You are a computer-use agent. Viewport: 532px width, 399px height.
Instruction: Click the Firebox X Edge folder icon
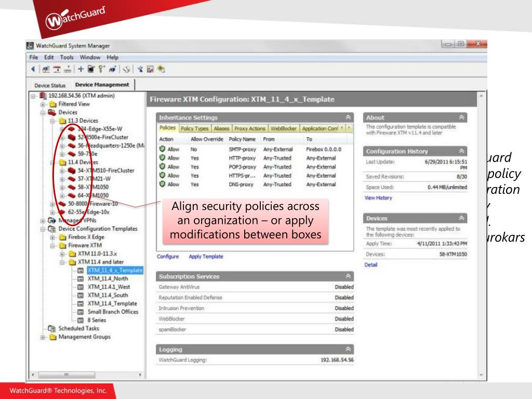tap(62, 237)
